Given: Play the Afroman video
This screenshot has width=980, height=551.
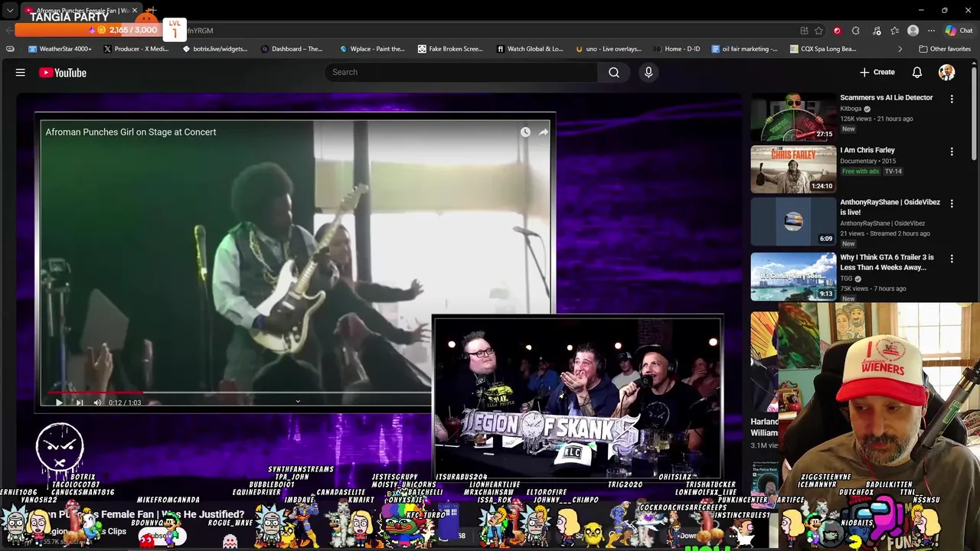Looking at the screenshot, I should tap(58, 403).
